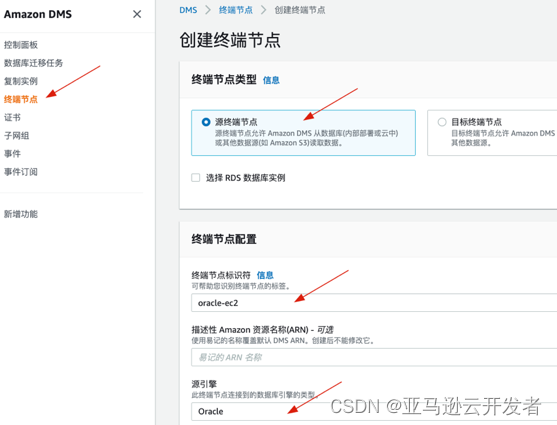This screenshot has height=425, width=557.
Task: Open 新增功能 in the sidebar
Action: [x=21, y=214]
